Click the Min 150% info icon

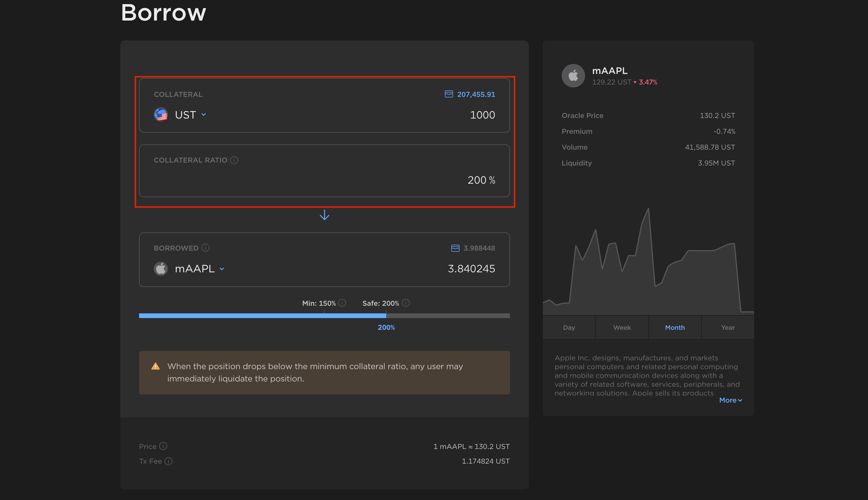pyautogui.click(x=342, y=303)
